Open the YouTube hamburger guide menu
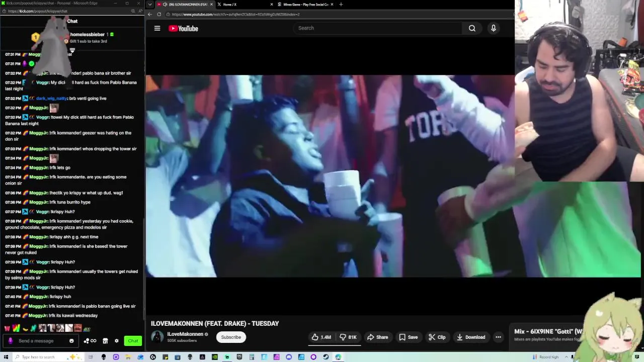 click(157, 29)
